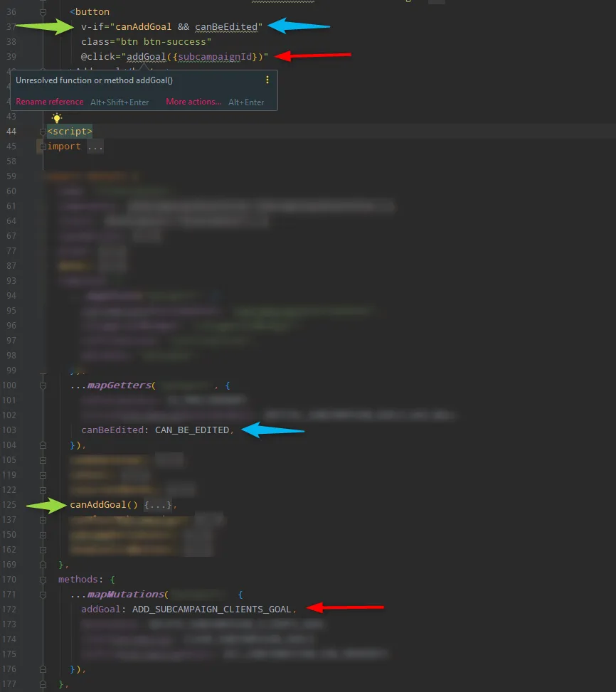Click the <button opening tag at line 36
Image resolution: width=616 pixels, height=692 pixels.
[x=90, y=12]
